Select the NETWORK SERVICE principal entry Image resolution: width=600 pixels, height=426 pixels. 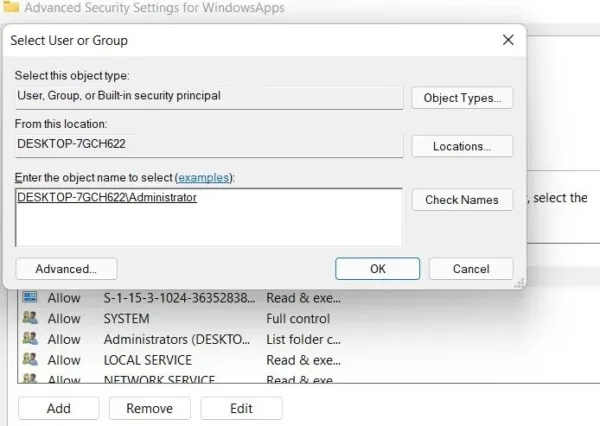click(x=159, y=379)
